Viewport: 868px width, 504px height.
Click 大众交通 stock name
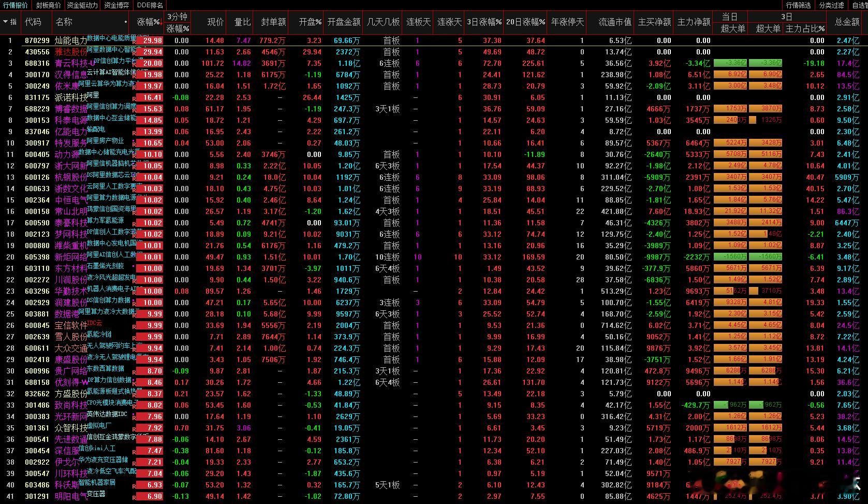tap(71, 348)
